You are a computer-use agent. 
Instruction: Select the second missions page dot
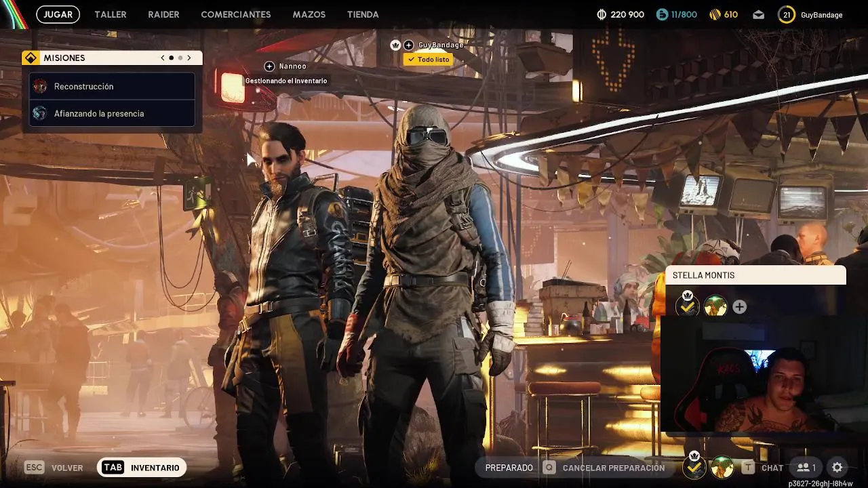point(180,58)
